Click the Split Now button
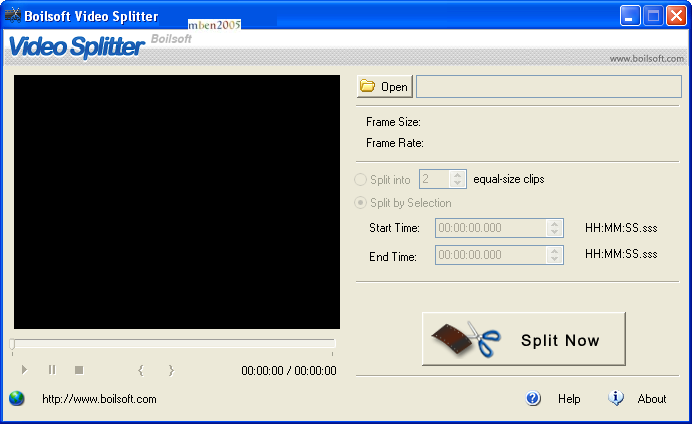 [x=524, y=339]
